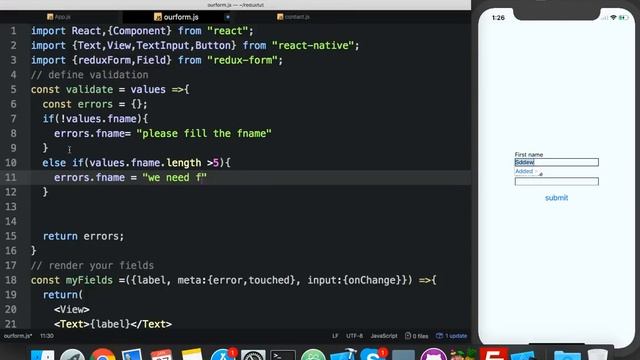
Task: Open Skype from the dock
Action: coord(373,354)
